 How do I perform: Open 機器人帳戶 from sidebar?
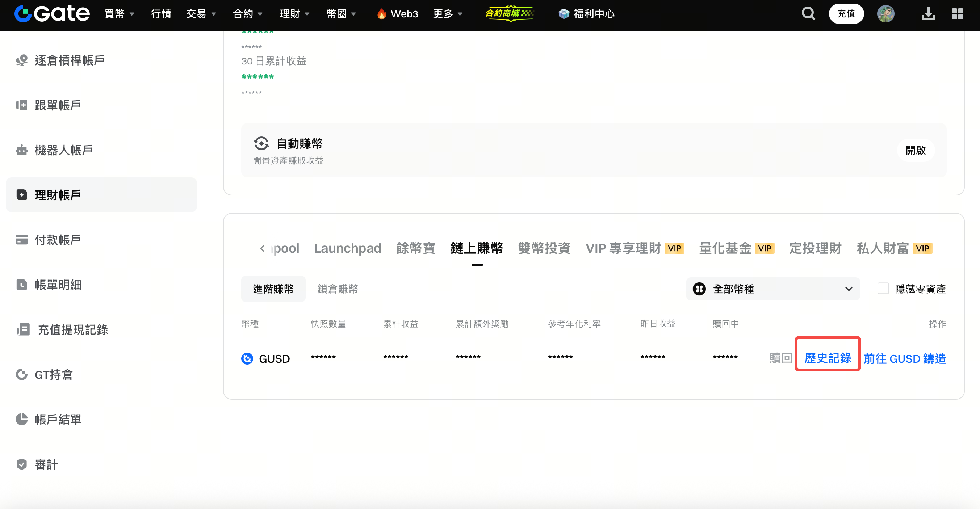point(63,150)
